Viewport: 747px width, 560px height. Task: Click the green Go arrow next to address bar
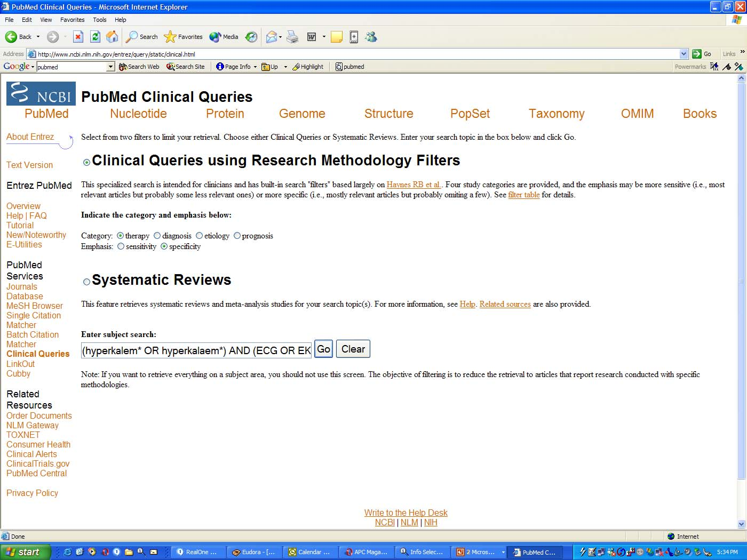tap(702, 54)
